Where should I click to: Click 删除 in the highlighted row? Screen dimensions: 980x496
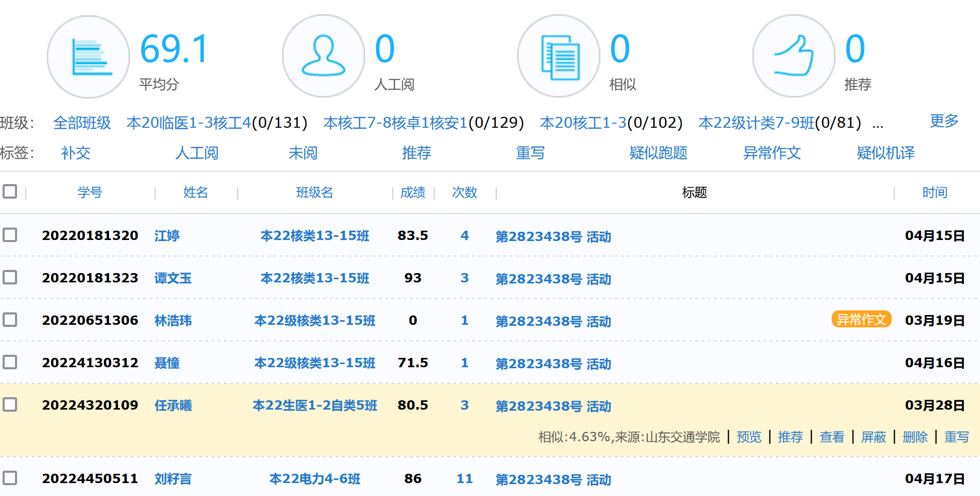coord(915,437)
